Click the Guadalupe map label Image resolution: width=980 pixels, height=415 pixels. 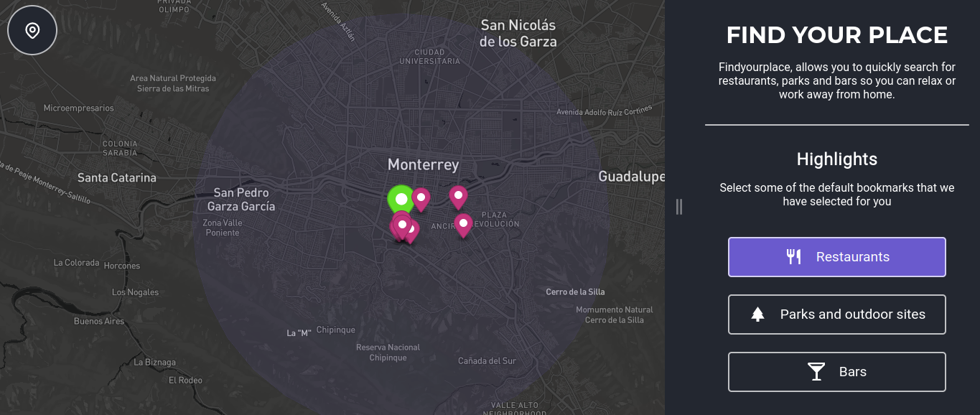point(632,177)
